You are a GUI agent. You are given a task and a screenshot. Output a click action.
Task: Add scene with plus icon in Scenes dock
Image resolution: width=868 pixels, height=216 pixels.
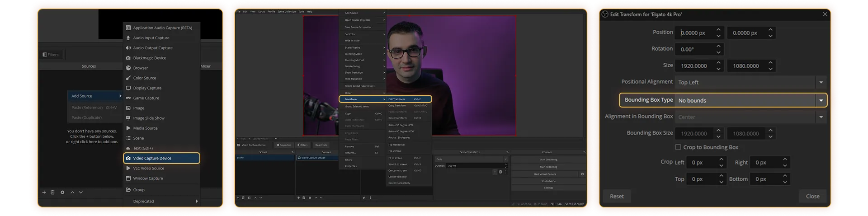[238, 197]
